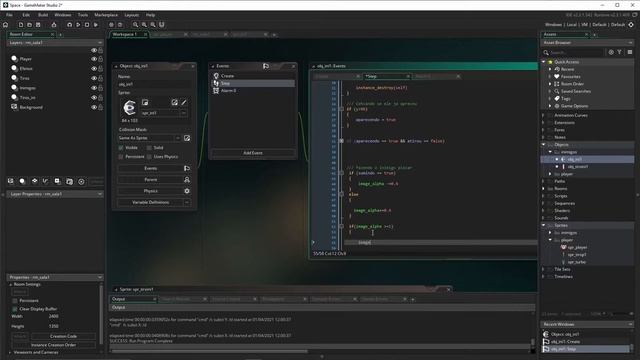This screenshot has height=360, width=640.
Task: Open the Layers rm_sala1 panel dropdown
Action: (x=100, y=42)
